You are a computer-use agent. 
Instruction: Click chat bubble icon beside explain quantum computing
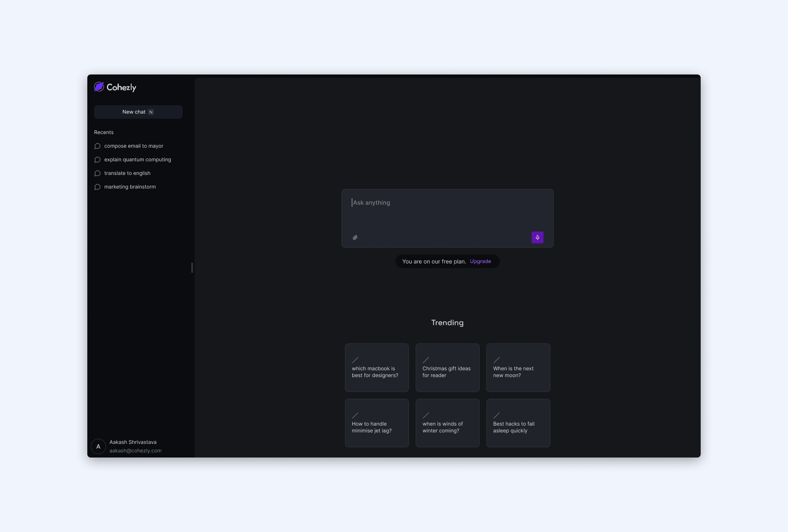(x=98, y=160)
